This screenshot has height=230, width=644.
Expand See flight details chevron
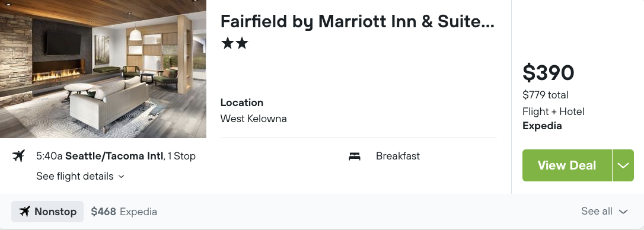121,176
